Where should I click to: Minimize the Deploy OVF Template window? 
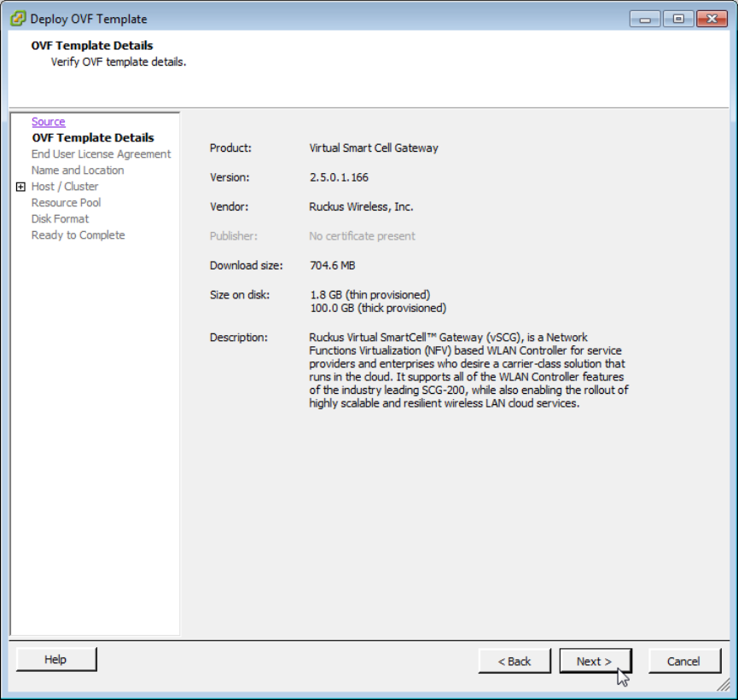coord(645,19)
